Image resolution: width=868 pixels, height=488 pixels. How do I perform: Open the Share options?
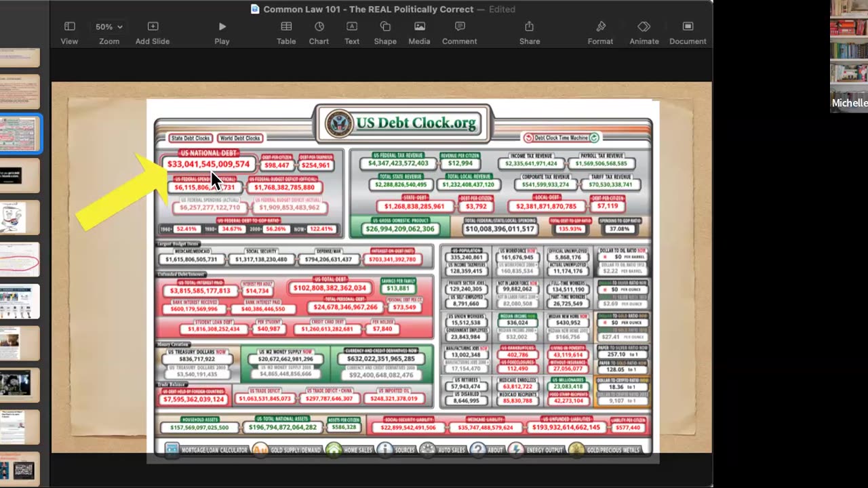[x=530, y=33]
